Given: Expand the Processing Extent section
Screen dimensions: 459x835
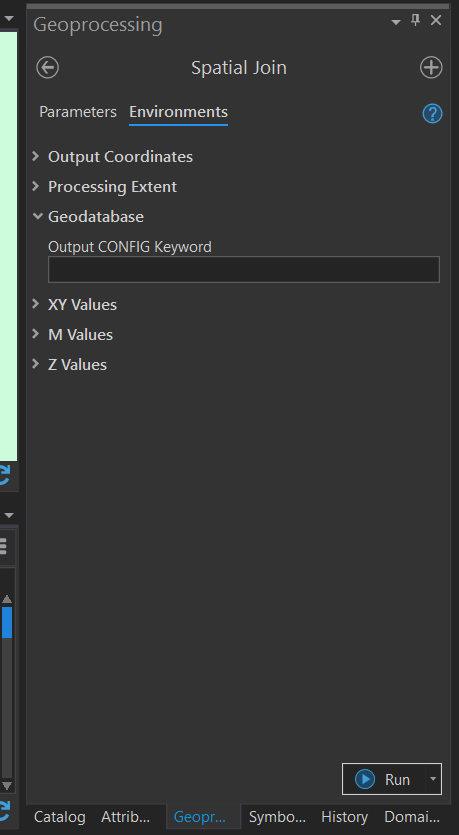Looking at the screenshot, I should click(x=105, y=187).
